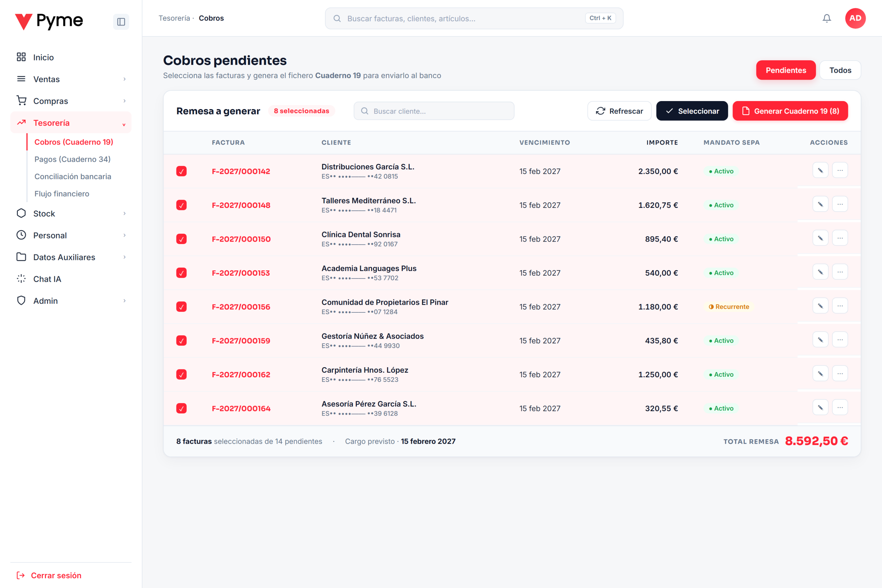The image size is (882, 588).
Task: Open the notifications bell
Action: click(827, 18)
